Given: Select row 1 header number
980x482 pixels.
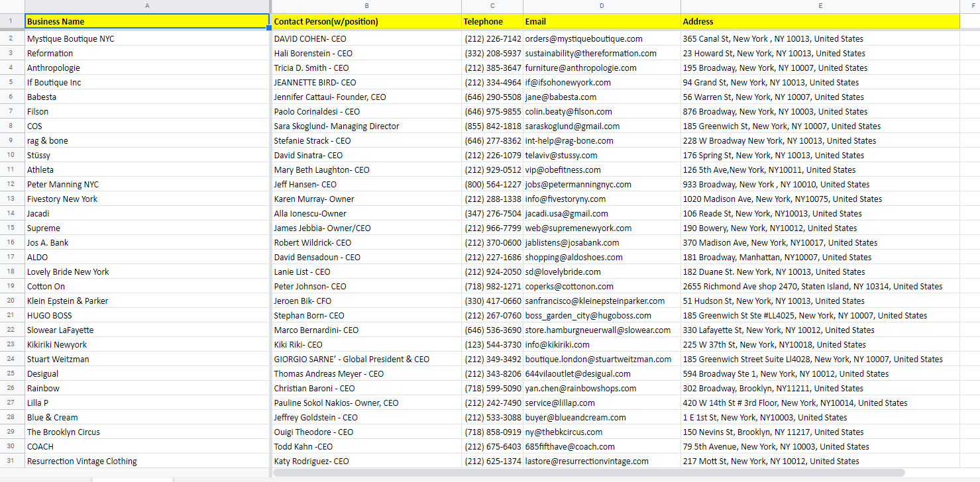Looking at the screenshot, I should 12,21.
